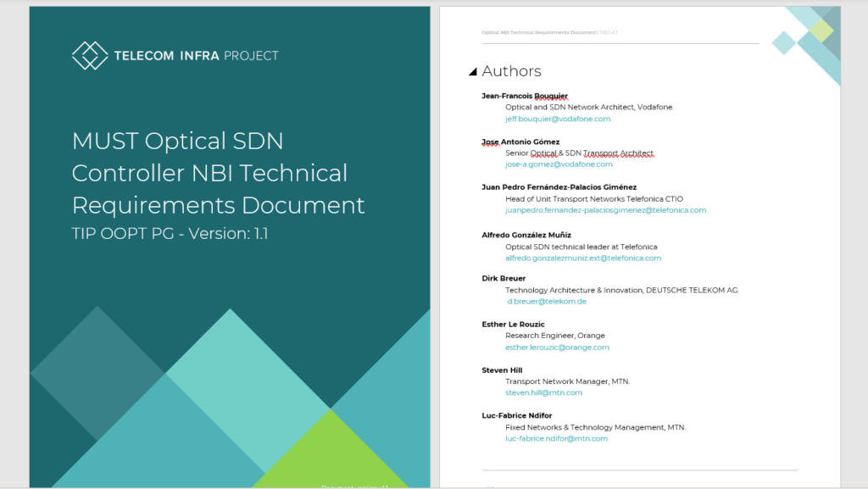Image resolution: width=868 pixels, height=489 pixels.
Task: Open alfredo.gonzalezmuniz.ext@telefonica.com email link
Action: point(583,258)
